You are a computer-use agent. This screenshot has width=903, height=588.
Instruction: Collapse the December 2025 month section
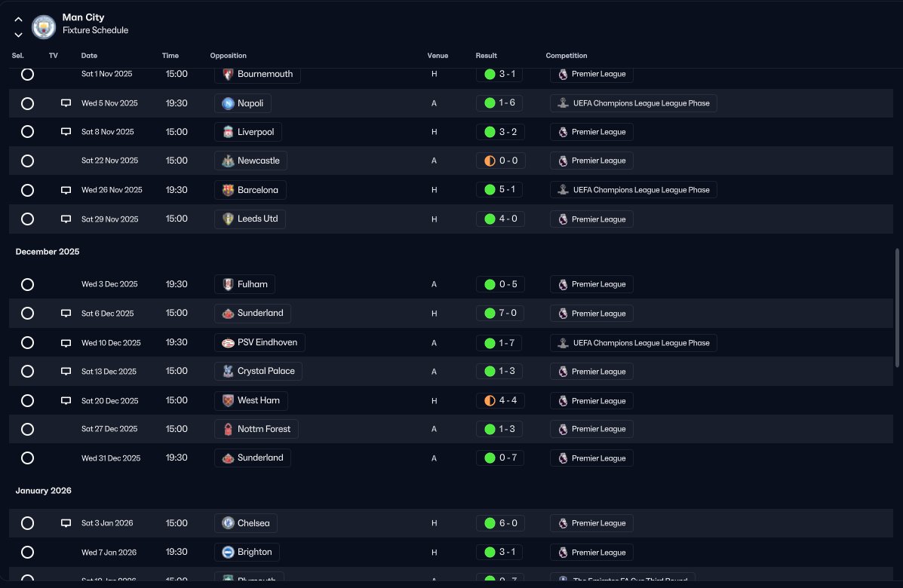coord(48,252)
